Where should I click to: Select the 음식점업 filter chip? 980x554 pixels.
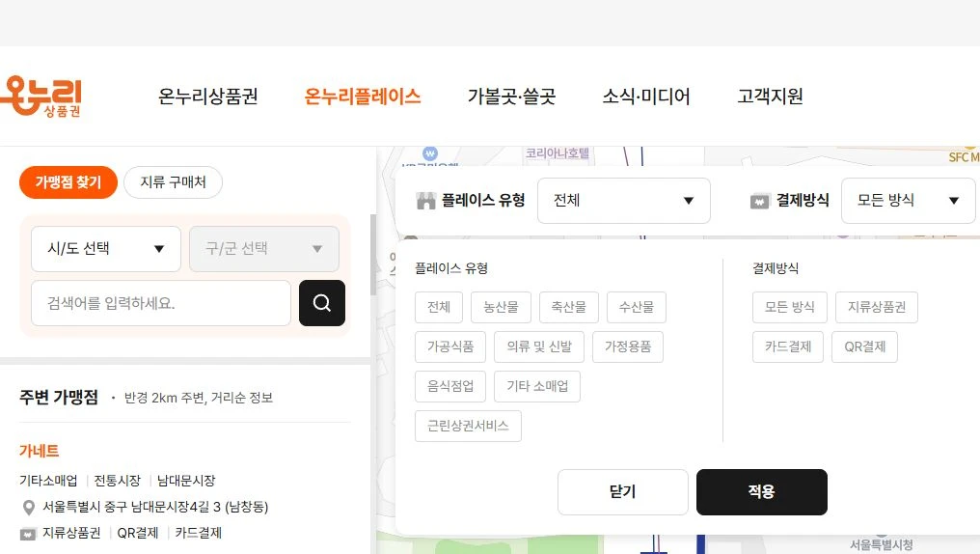point(450,386)
